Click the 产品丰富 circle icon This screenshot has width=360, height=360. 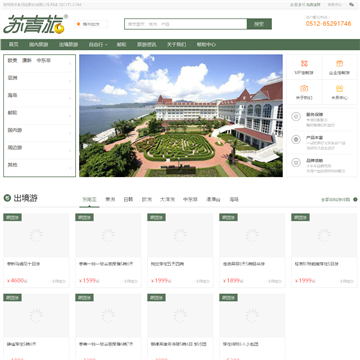click(296, 140)
